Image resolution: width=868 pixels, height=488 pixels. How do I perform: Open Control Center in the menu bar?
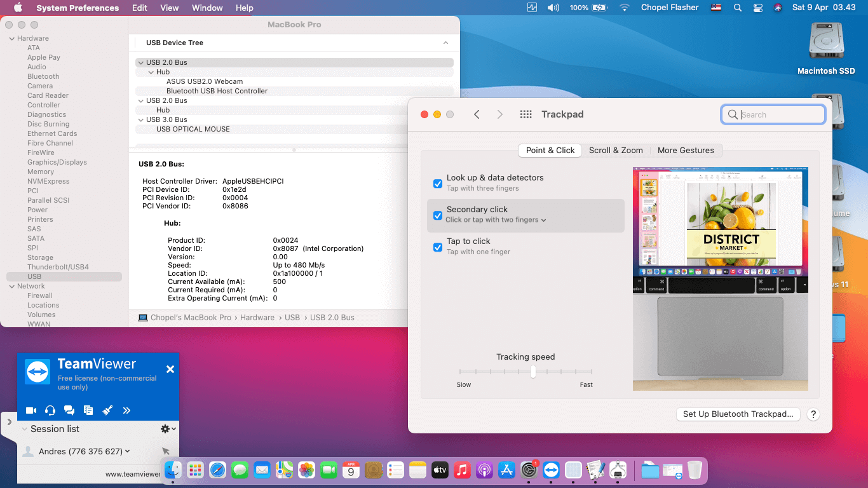coord(757,8)
